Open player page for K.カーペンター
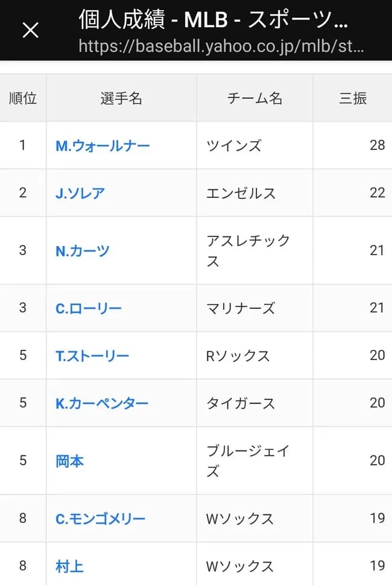The width and height of the screenshot is (392, 585). point(99,403)
